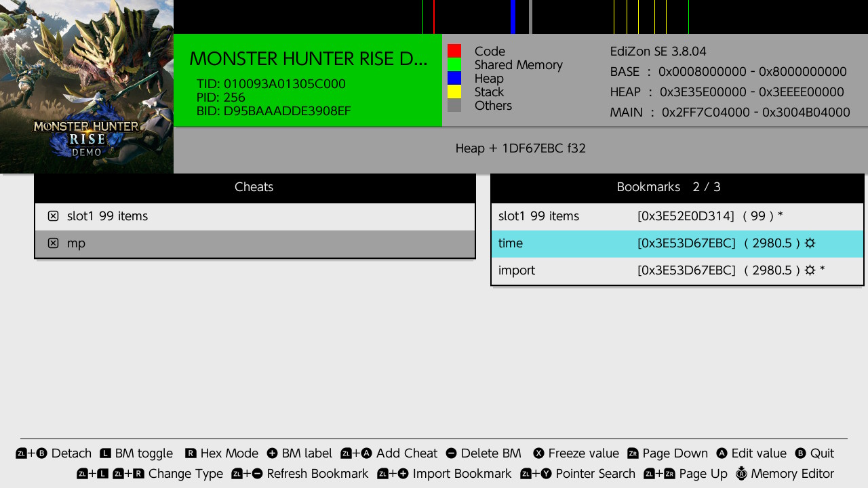Select the Cheats panel header
868x488 pixels.
coord(254,187)
